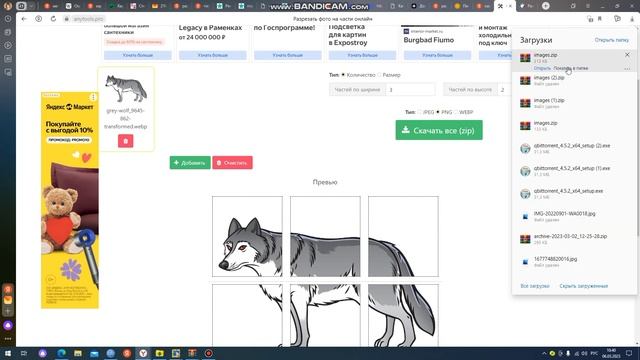Click the uploaded grey-wolf thumbnail
Viewport: 640px width, 360px height.
126,88
